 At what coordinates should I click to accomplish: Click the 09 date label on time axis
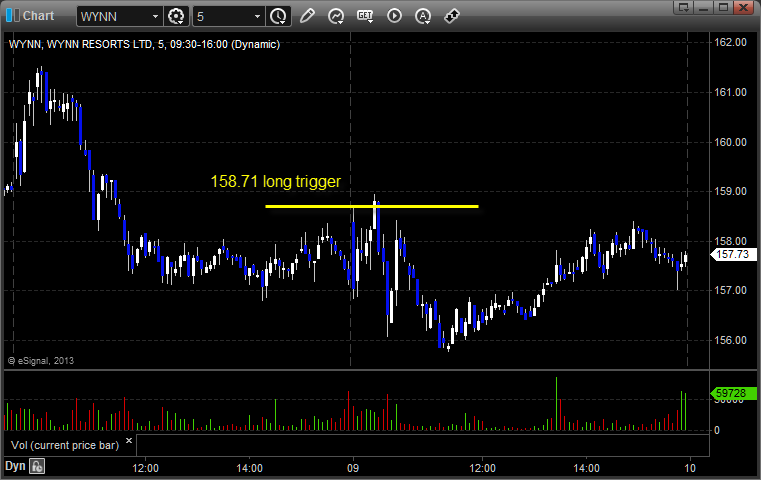coord(353,468)
